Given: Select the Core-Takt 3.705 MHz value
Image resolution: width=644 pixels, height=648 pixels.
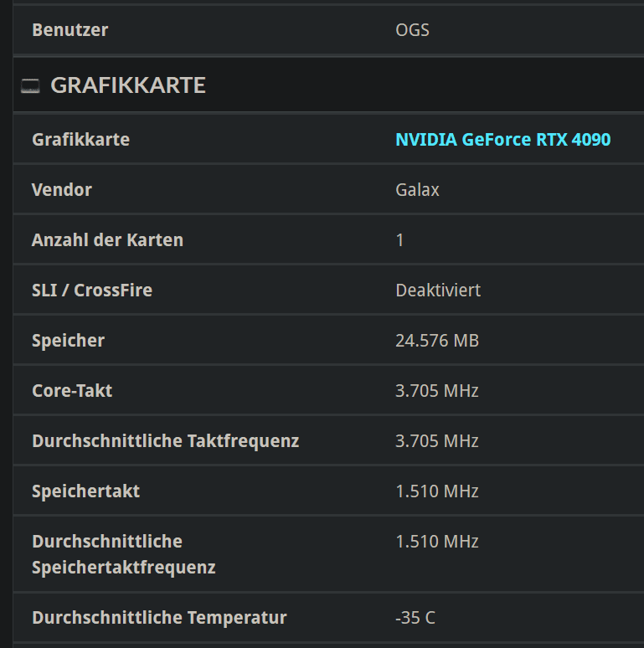Looking at the screenshot, I should (x=437, y=391).
